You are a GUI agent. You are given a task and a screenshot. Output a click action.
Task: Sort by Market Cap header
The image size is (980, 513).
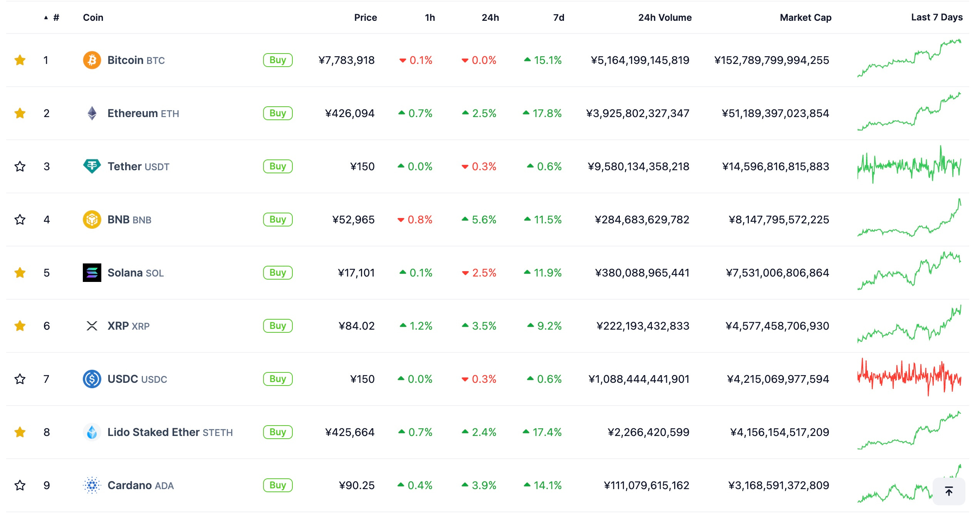tap(806, 18)
